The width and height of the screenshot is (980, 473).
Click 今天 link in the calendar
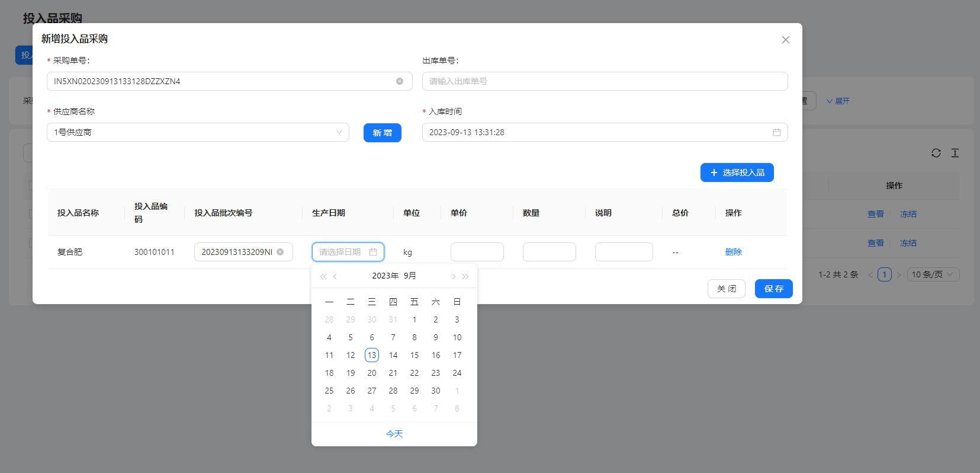click(394, 434)
